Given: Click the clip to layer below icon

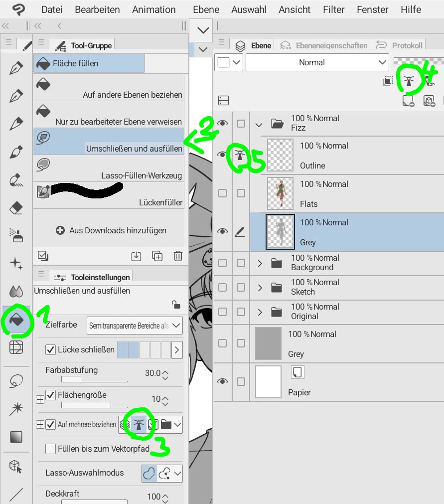Looking at the screenshot, I should pyautogui.click(x=388, y=81).
